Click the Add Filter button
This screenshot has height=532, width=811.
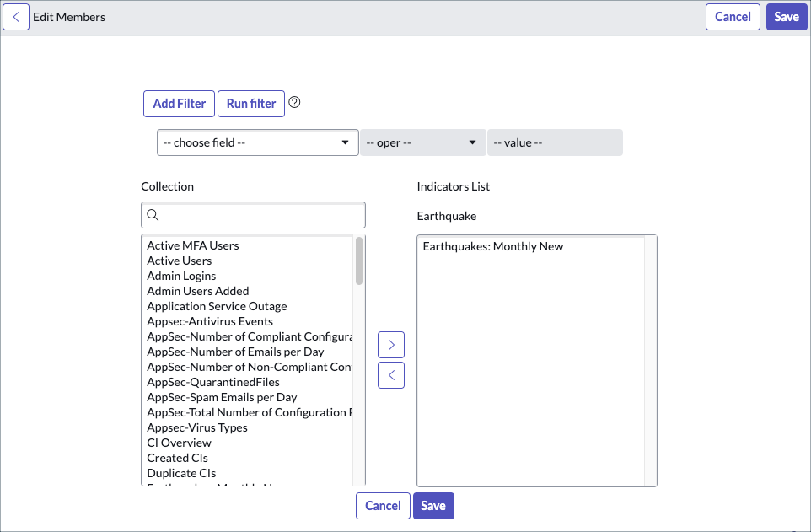pyautogui.click(x=179, y=103)
